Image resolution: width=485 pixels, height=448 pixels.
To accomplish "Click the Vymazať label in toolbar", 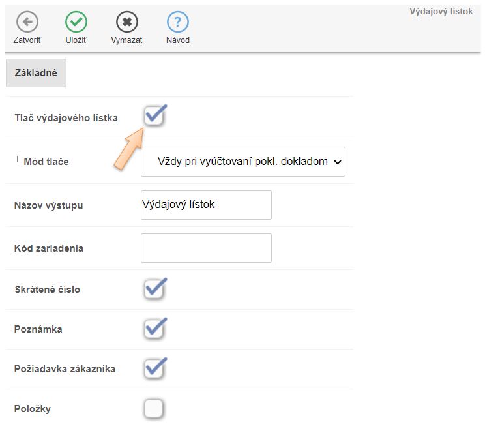I will point(126,40).
